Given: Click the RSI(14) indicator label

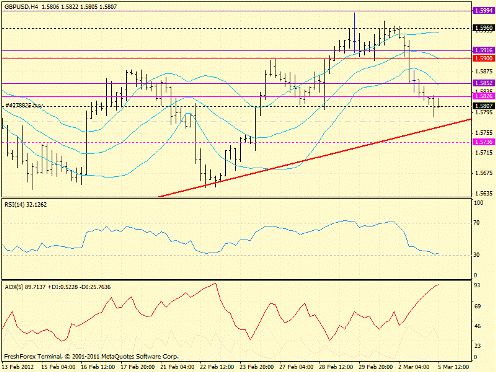Looking at the screenshot, I should click(25, 205).
